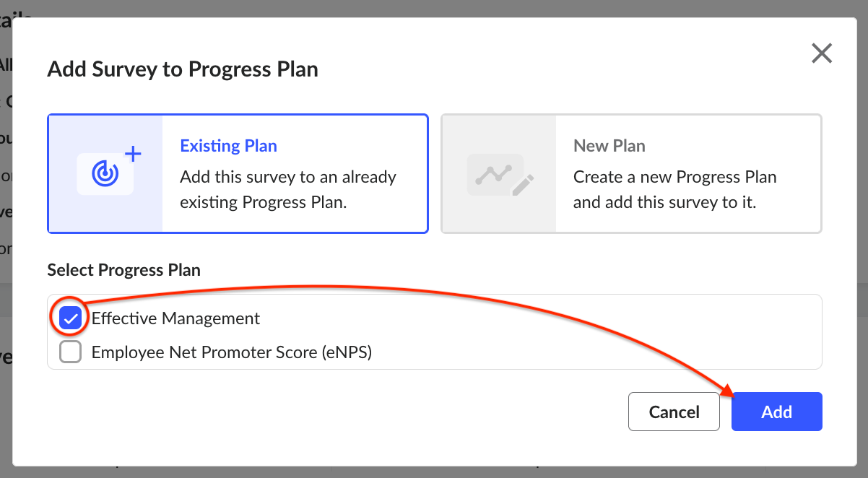
Task: Click the Add button
Action: (x=777, y=412)
